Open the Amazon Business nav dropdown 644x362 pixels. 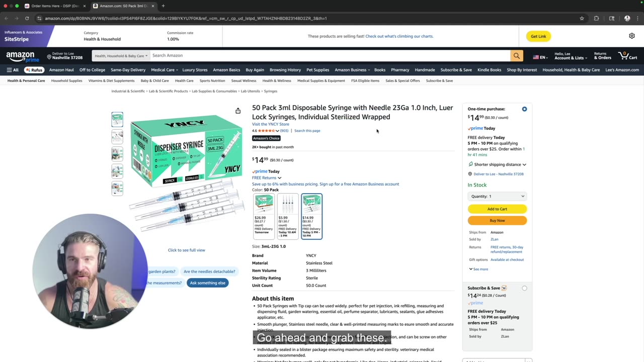[x=352, y=70]
